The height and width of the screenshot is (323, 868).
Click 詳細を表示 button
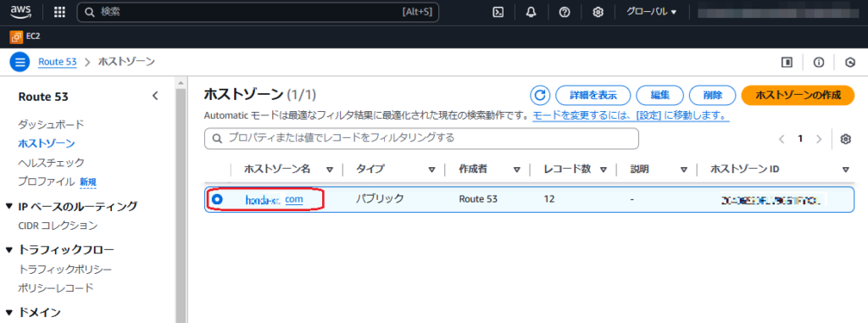coord(593,95)
